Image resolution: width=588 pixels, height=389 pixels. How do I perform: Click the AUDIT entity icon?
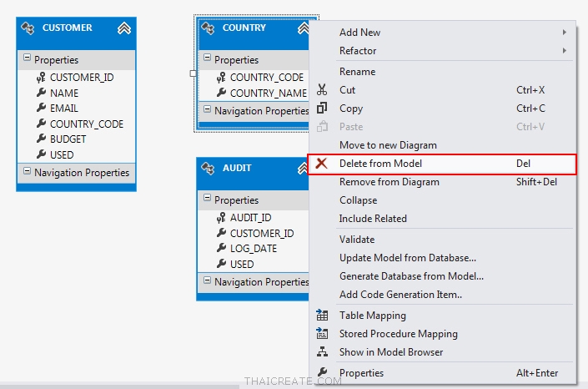pos(208,169)
